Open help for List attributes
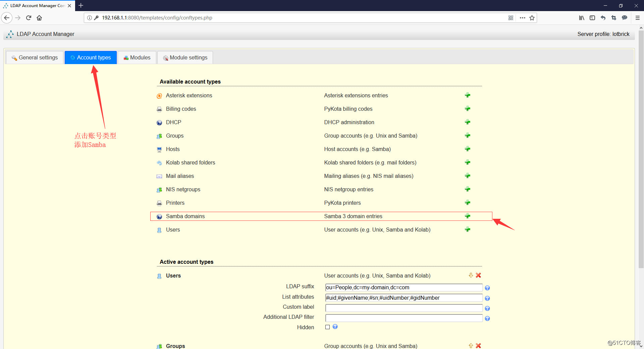Image resolution: width=644 pixels, height=349 pixels. [x=487, y=298]
